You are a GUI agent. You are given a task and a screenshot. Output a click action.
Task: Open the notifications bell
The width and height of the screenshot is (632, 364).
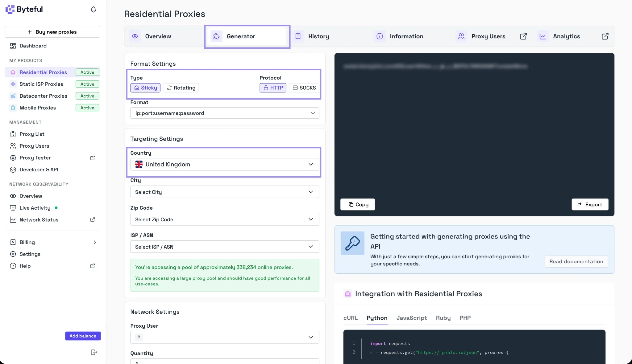pos(93,10)
